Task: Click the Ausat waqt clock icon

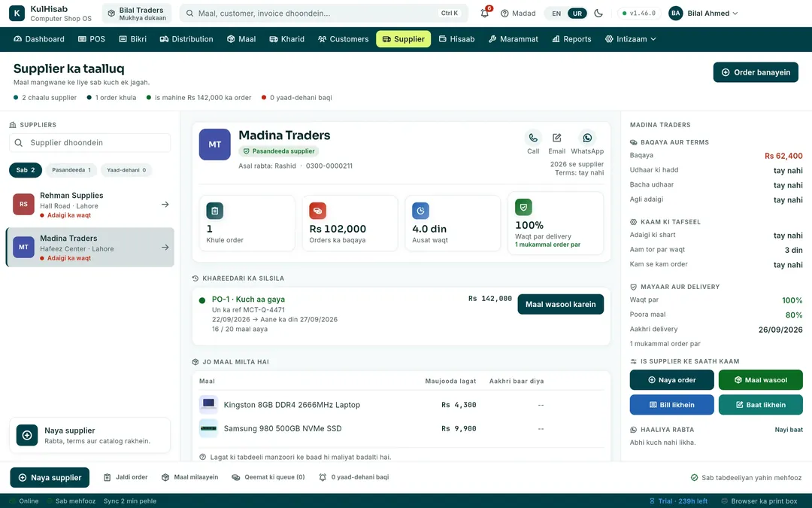Action: tap(420, 211)
